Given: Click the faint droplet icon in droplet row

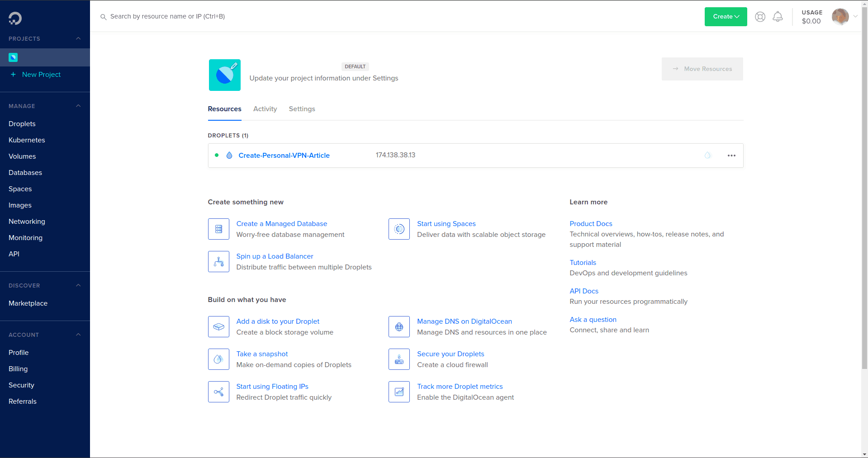Looking at the screenshot, I should (707, 156).
